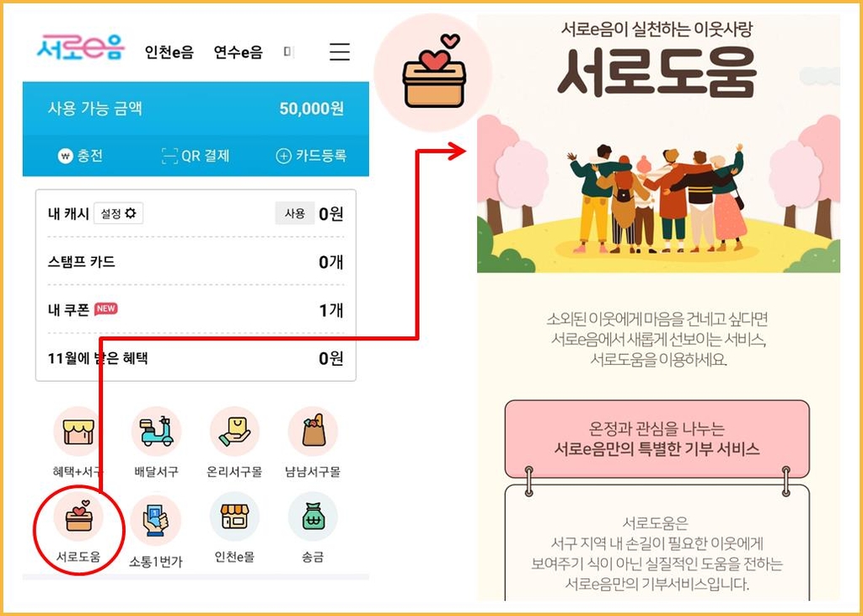Tap the 충전 recharge button
The height and width of the screenshot is (616, 863).
[80, 156]
